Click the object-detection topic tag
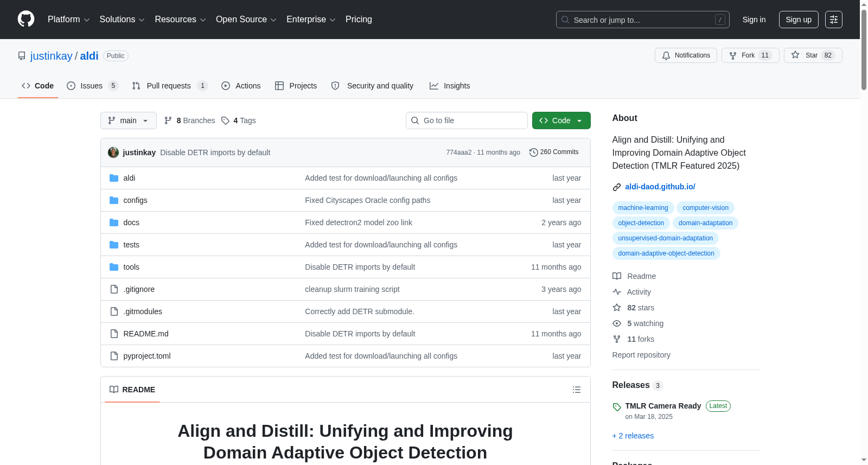This screenshot has height=465, width=868. click(x=641, y=223)
